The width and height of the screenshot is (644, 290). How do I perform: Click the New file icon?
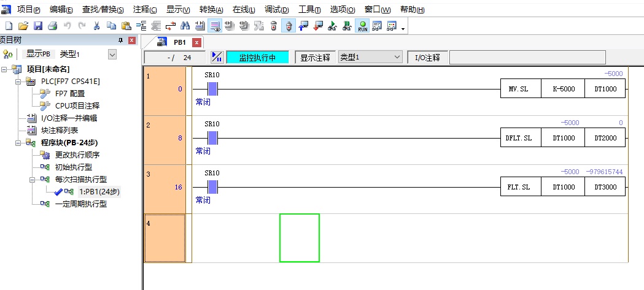pos(9,26)
